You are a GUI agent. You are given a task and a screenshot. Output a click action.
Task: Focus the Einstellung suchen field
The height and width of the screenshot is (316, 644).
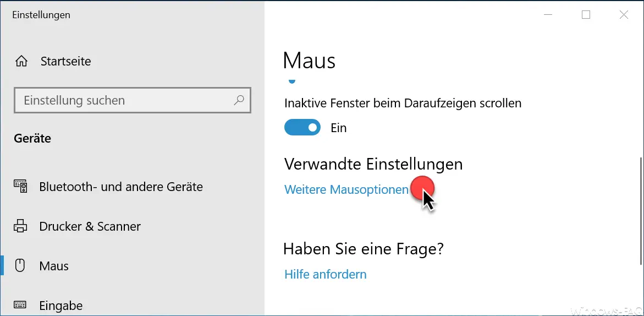tap(132, 100)
